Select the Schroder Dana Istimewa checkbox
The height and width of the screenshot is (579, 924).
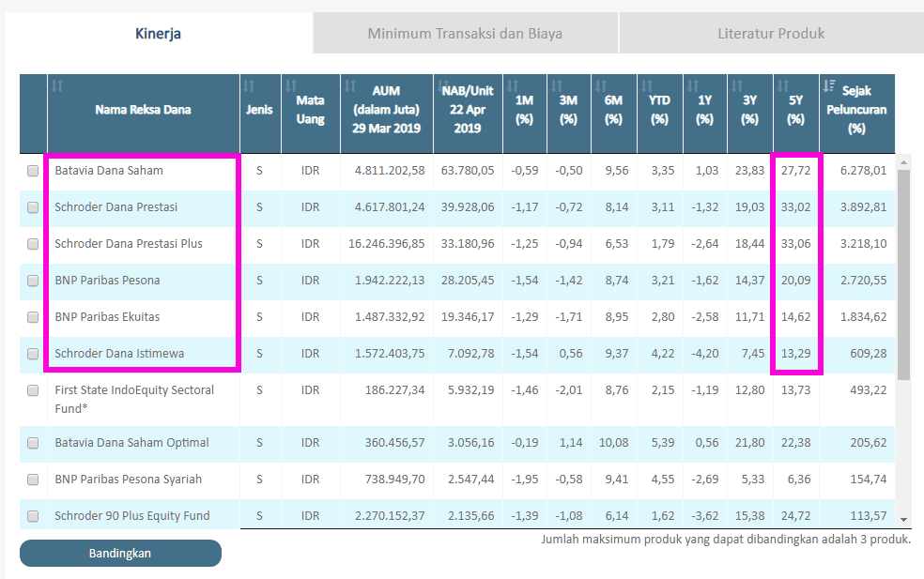[x=33, y=354]
